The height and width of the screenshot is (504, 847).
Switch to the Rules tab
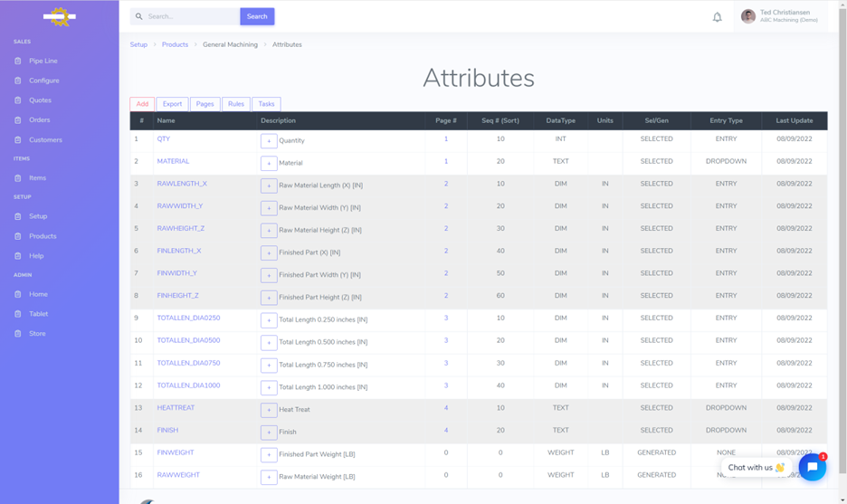(x=236, y=104)
